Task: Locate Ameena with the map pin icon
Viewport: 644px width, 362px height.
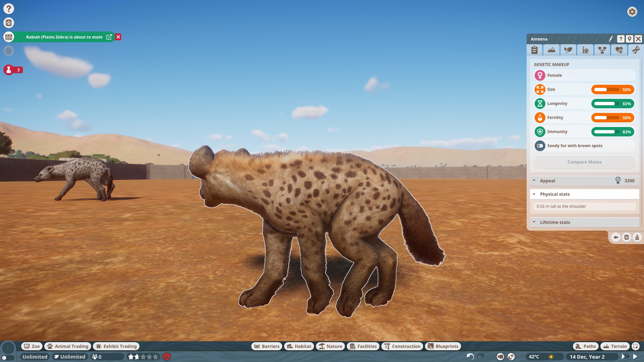Action: pyautogui.click(x=630, y=39)
